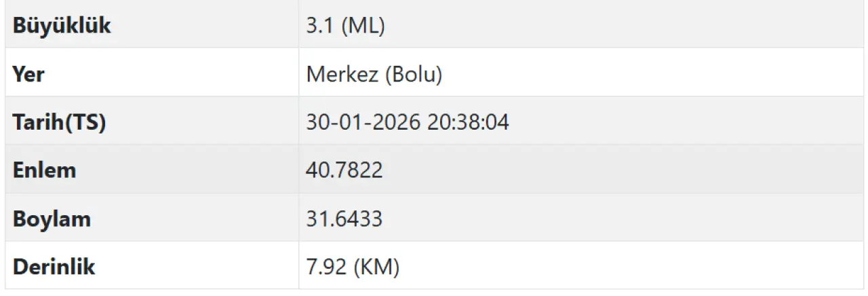Click the Derinlik row label

coord(54,267)
